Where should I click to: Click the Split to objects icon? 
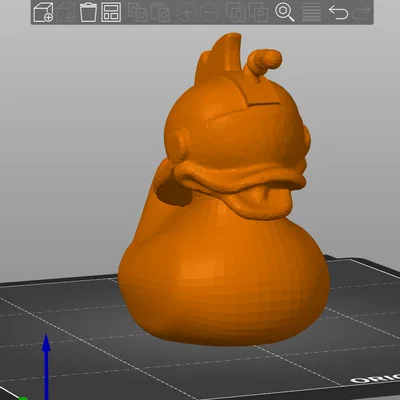click(236, 12)
